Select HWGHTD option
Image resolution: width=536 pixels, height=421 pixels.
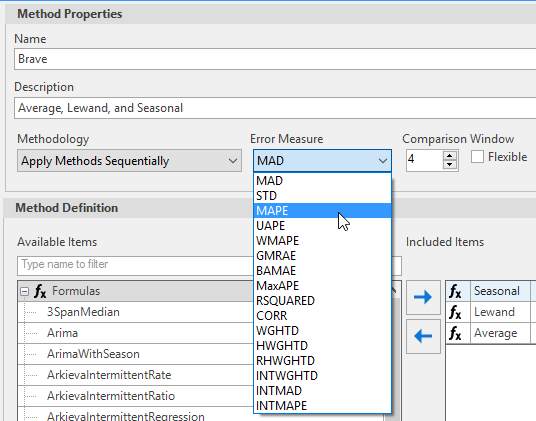pos(322,346)
